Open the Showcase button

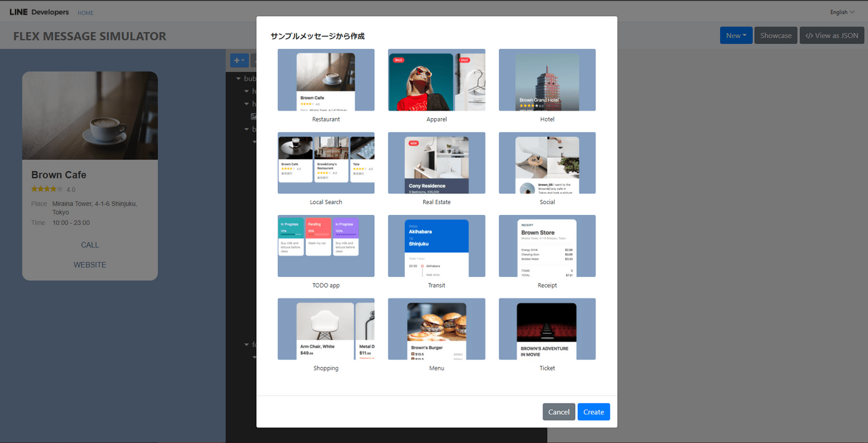[x=776, y=35]
